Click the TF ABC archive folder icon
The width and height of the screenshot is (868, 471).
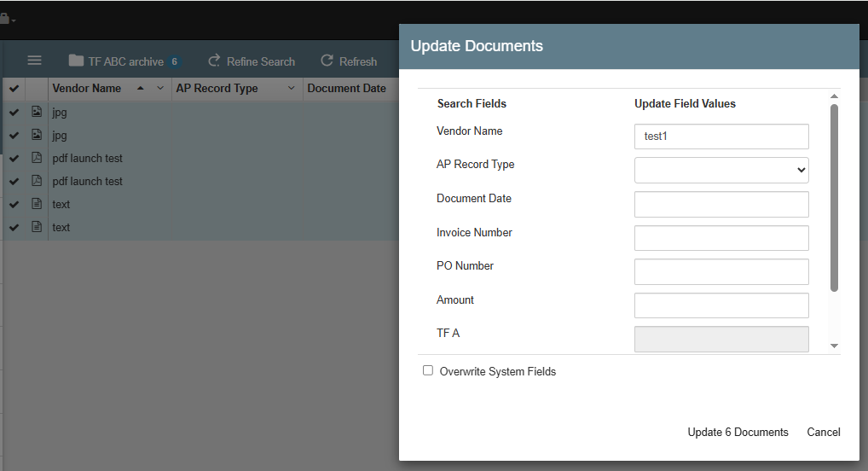click(x=76, y=61)
